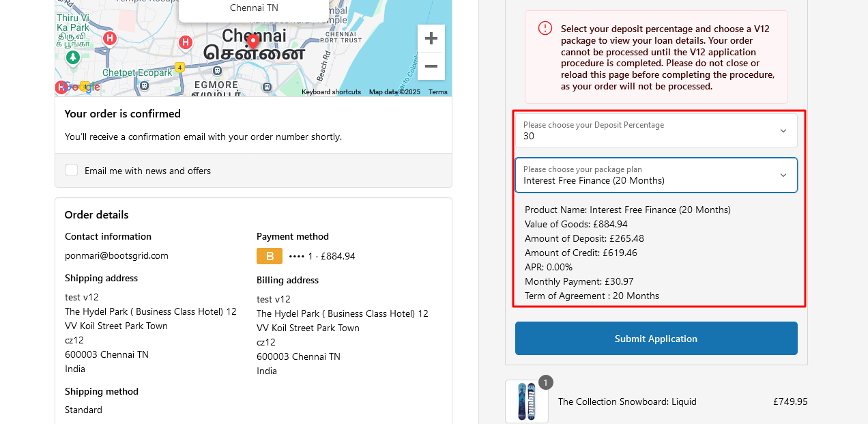The image size is (868, 424).
Task: Click the orange B payment method icon
Action: tap(270, 256)
